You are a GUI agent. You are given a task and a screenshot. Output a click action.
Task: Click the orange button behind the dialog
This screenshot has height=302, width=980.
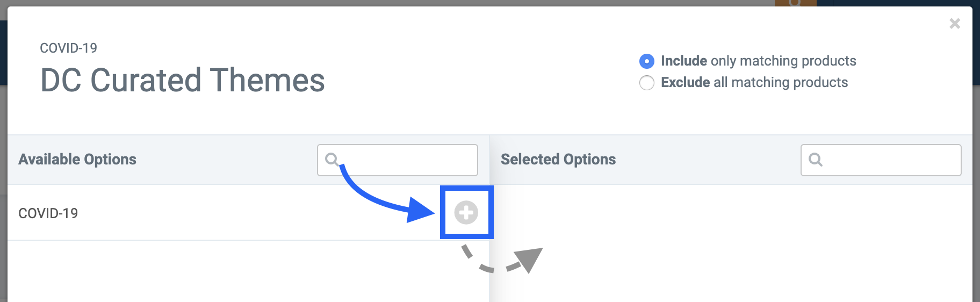795,3
